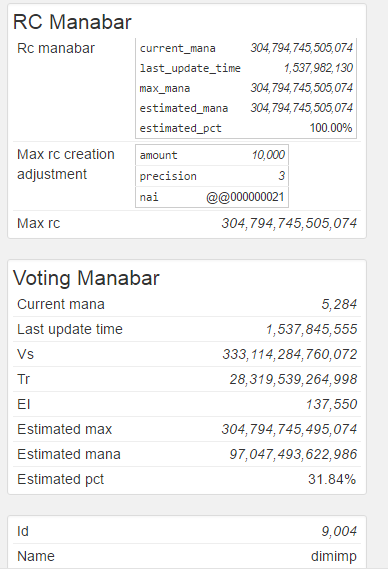Select the amount value 10,000
The height and width of the screenshot is (579, 388).
(x=268, y=155)
